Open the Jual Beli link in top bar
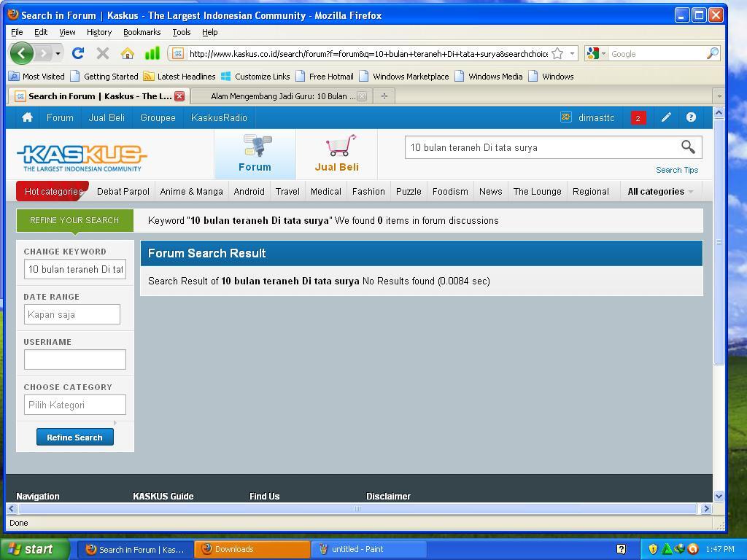 (107, 117)
